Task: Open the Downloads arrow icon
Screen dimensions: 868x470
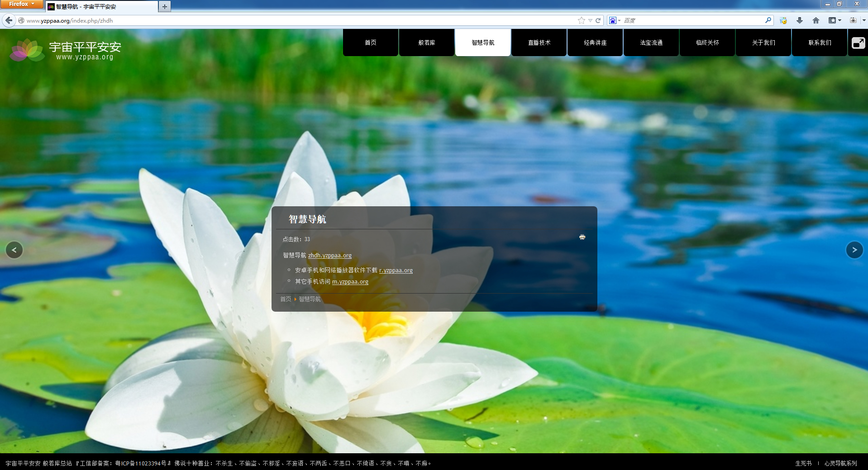Action: pyautogui.click(x=800, y=20)
